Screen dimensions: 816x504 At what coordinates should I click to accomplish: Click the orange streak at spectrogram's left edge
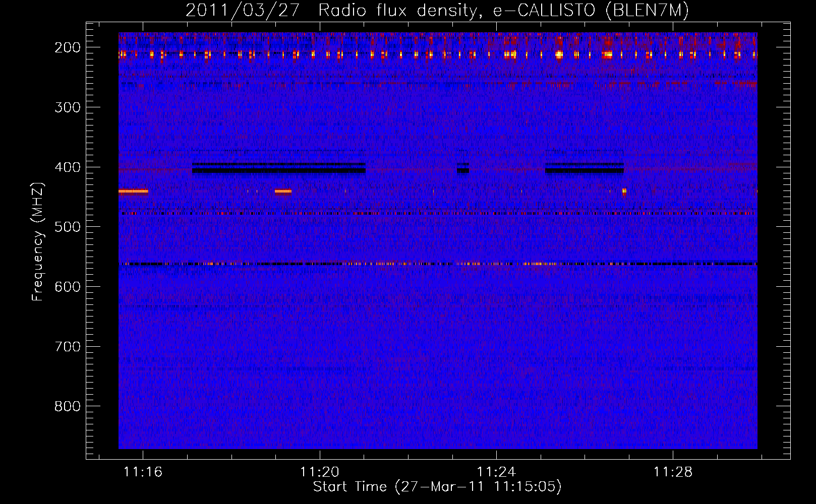click(133, 191)
